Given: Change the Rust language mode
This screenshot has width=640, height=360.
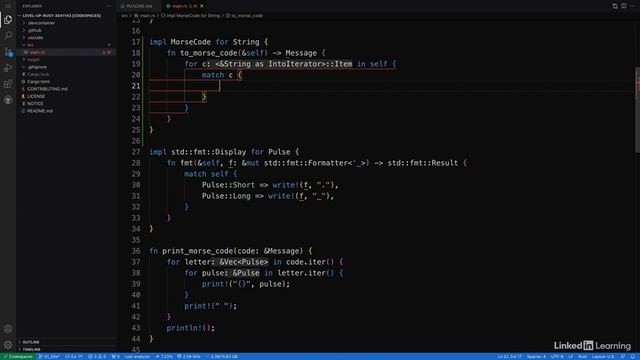Looking at the screenshot, I should tap(582, 357).
